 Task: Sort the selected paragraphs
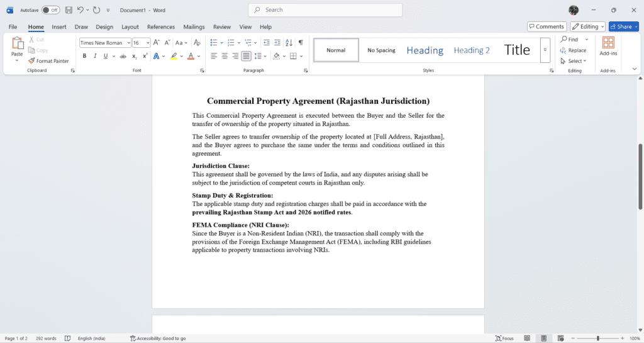coord(289,43)
